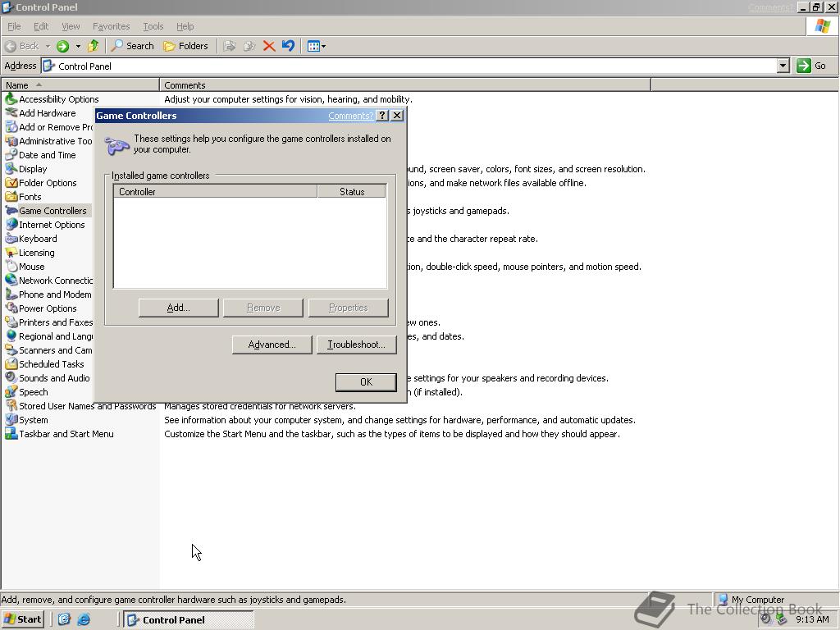Sort by the Name column header
The width and height of the screenshot is (840, 630).
(x=80, y=85)
